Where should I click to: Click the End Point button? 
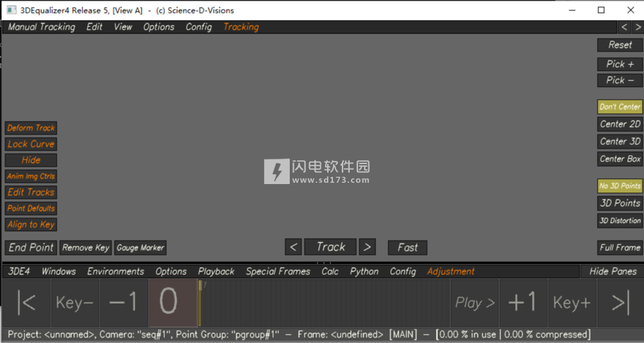pyautogui.click(x=31, y=247)
